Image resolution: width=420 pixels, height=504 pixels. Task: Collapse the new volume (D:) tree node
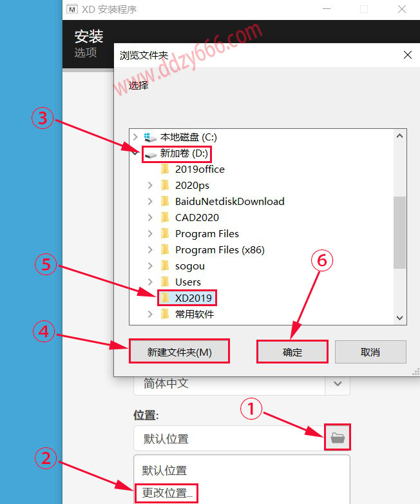[135, 153]
